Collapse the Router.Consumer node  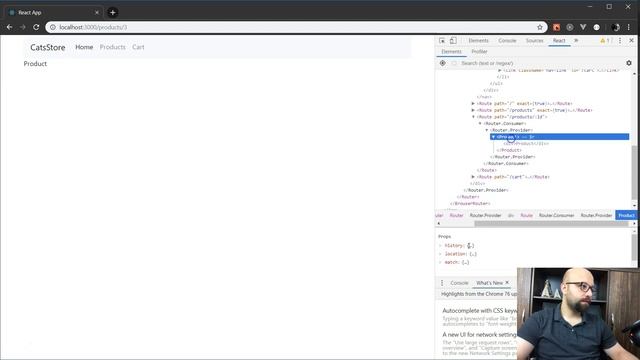point(480,123)
